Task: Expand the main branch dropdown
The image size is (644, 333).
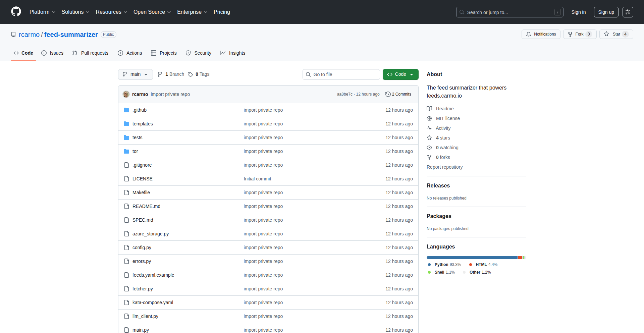Action: click(x=135, y=74)
